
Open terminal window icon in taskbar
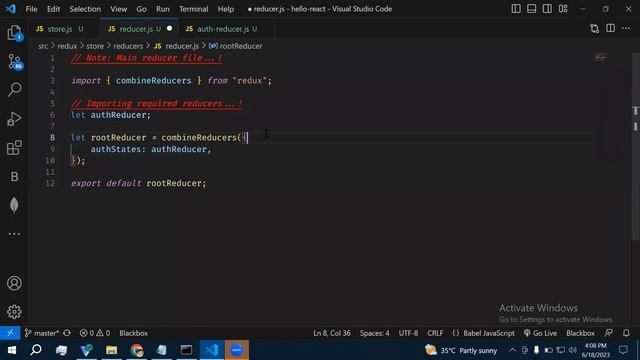(187, 350)
